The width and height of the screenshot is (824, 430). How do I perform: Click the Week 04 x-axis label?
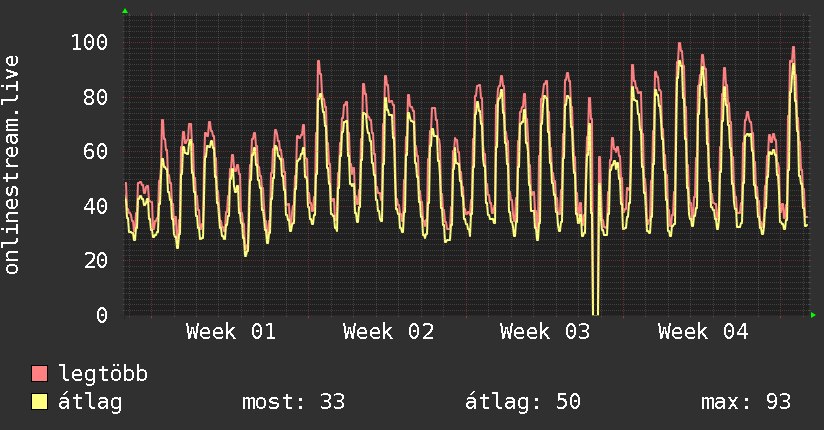tap(703, 332)
